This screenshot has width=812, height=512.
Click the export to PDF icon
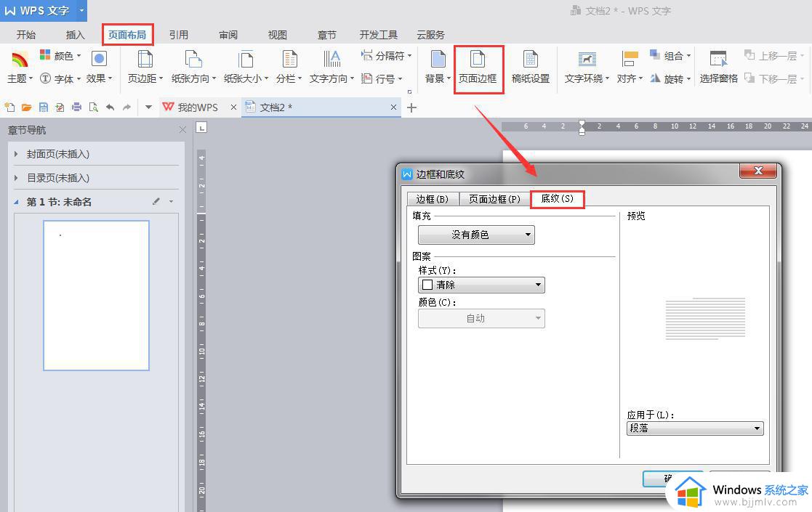[x=60, y=107]
